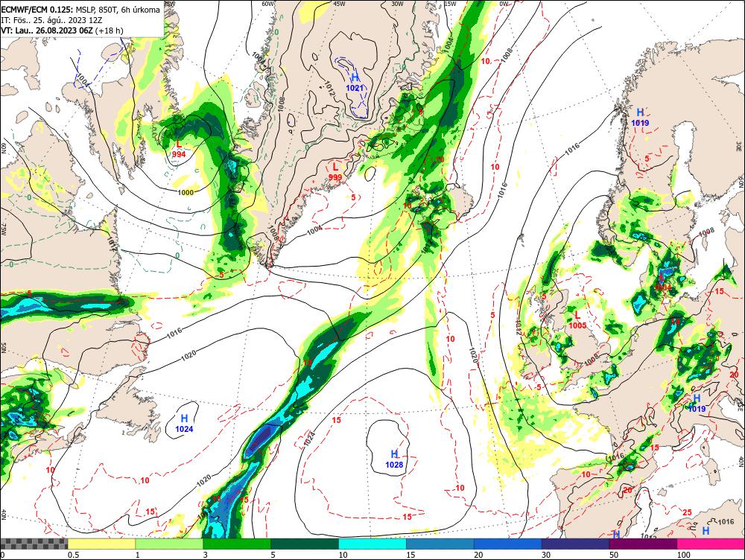745x560 pixels.
Task: Click the '30W' longitude label
Action: tap(397, 4)
